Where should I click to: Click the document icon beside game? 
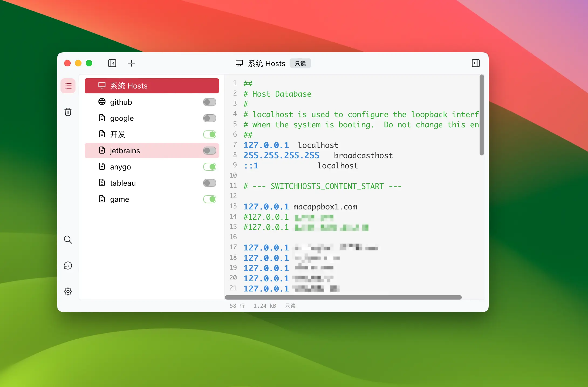[102, 199]
